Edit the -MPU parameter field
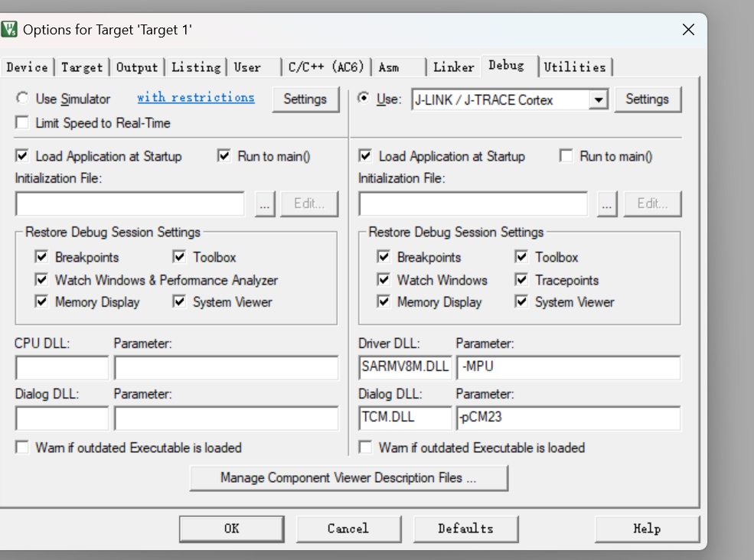 coord(569,368)
